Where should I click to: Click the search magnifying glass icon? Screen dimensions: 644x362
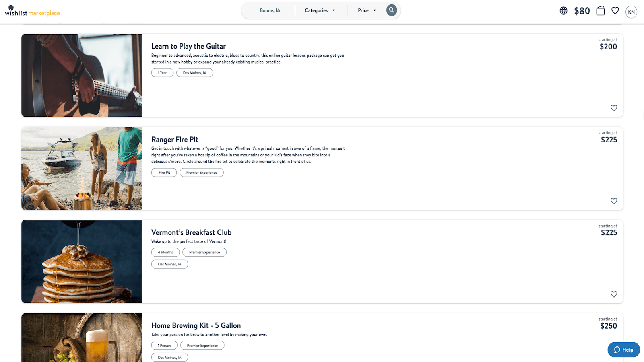click(391, 10)
